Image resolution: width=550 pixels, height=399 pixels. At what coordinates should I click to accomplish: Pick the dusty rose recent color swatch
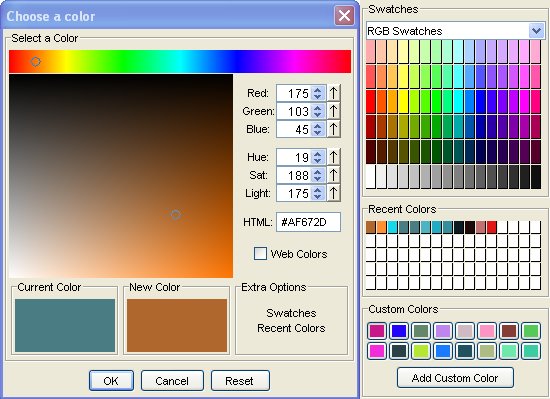pos(481,227)
